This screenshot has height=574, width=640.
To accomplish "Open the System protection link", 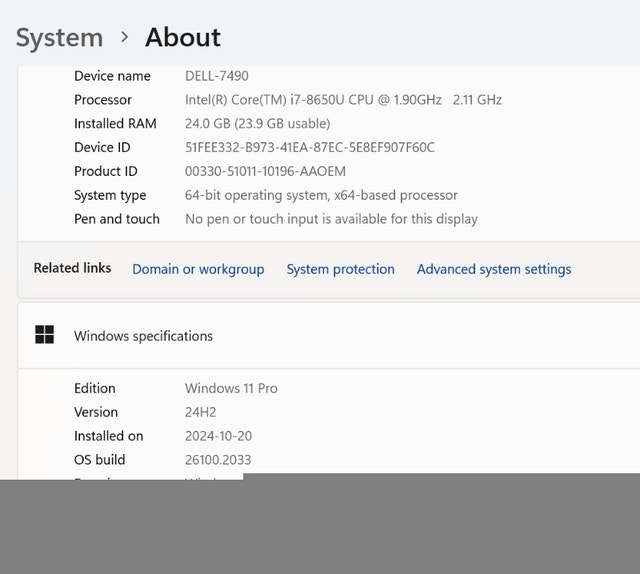I will [x=340, y=269].
